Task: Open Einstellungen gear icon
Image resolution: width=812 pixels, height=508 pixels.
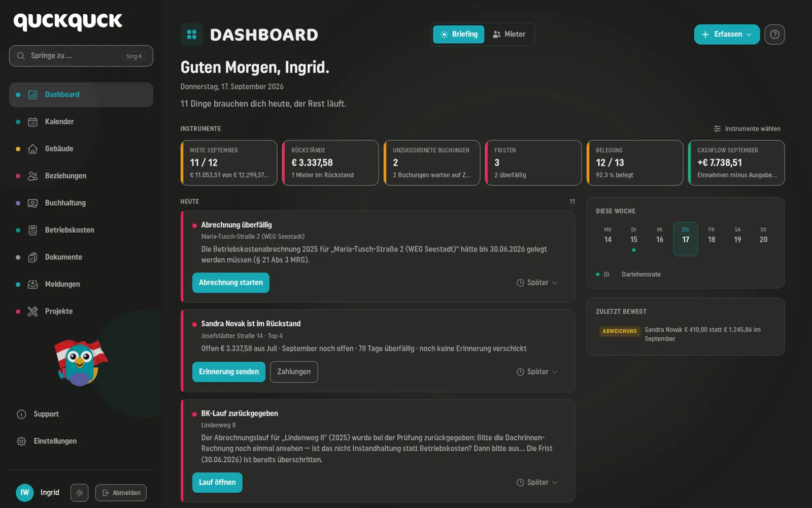Action: pyautogui.click(x=21, y=441)
